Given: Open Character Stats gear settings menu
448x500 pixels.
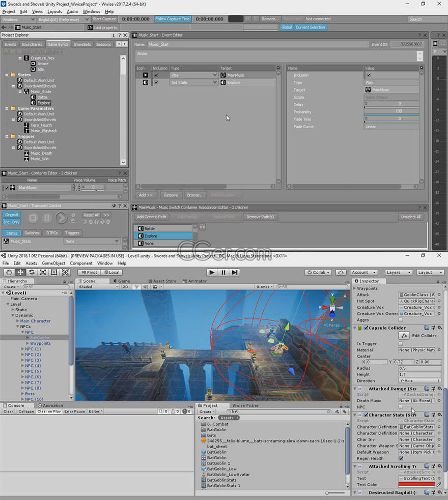Looking at the screenshot, I should pos(440,415).
